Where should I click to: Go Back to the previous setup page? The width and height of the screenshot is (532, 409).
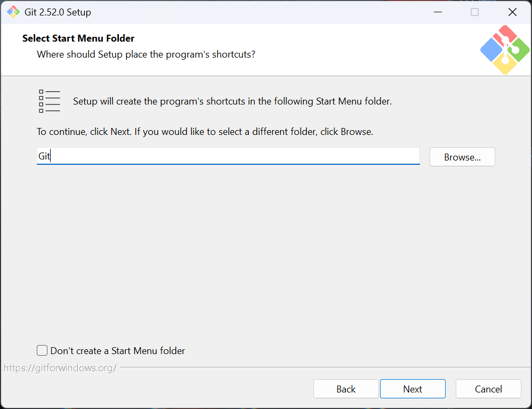[346, 389]
